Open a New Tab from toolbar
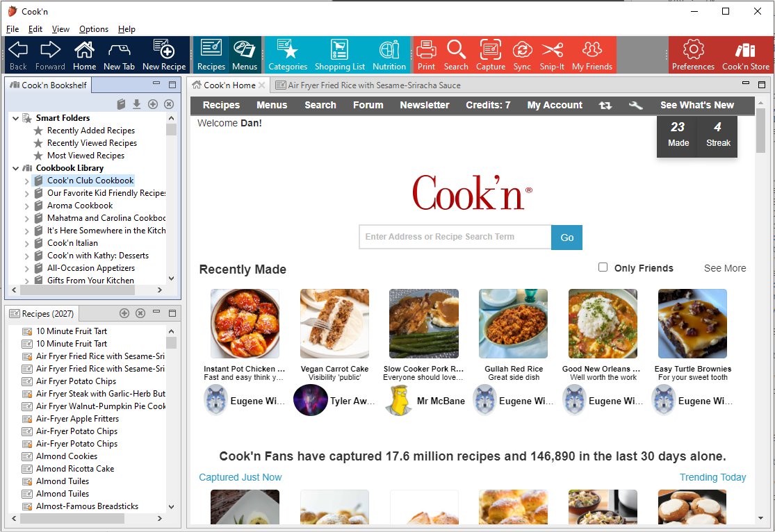This screenshot has width=775, height=532. 119,55
